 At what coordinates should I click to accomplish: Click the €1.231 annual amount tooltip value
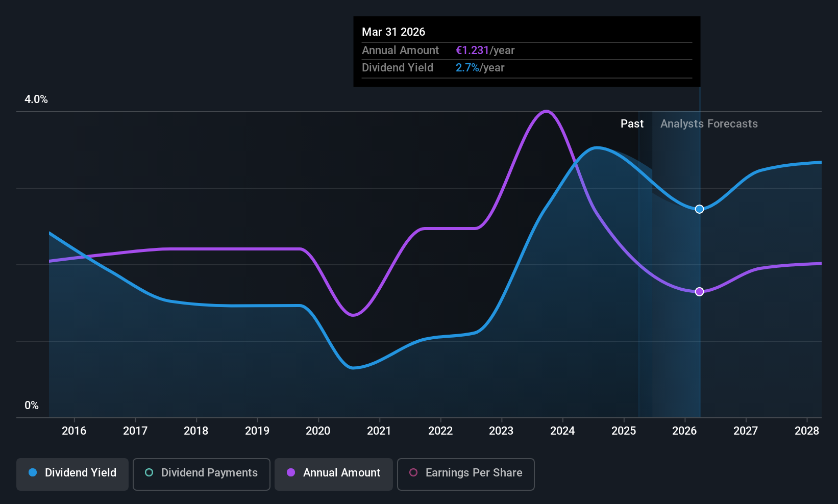point(472,51)
